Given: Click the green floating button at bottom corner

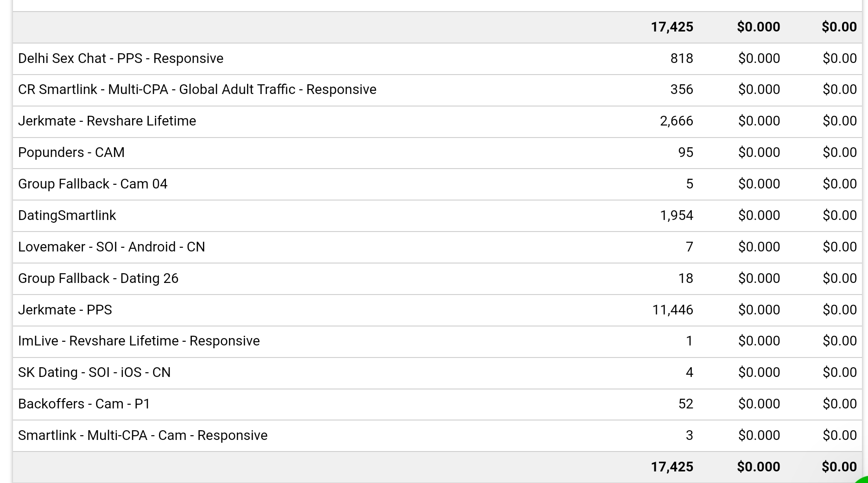Looking at the screenshot, I should click(x=862, y=479).
